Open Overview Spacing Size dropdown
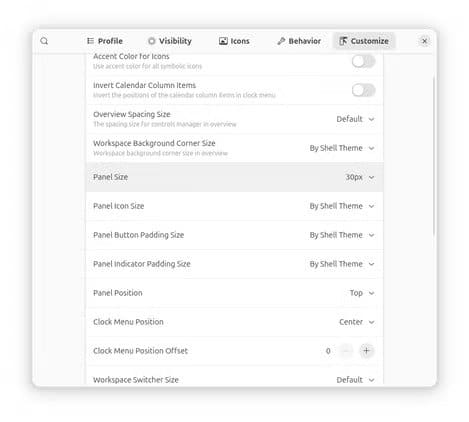 (x=355, y=119)
